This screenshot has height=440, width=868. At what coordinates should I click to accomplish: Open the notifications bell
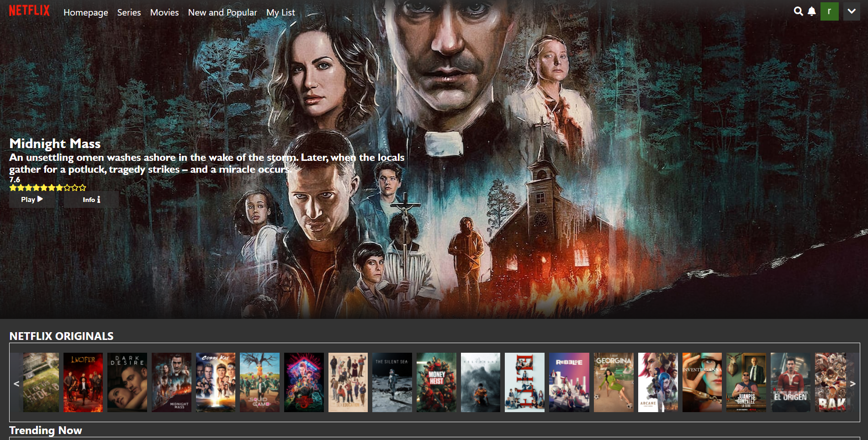pyautogui.click(x=812, y=11)
